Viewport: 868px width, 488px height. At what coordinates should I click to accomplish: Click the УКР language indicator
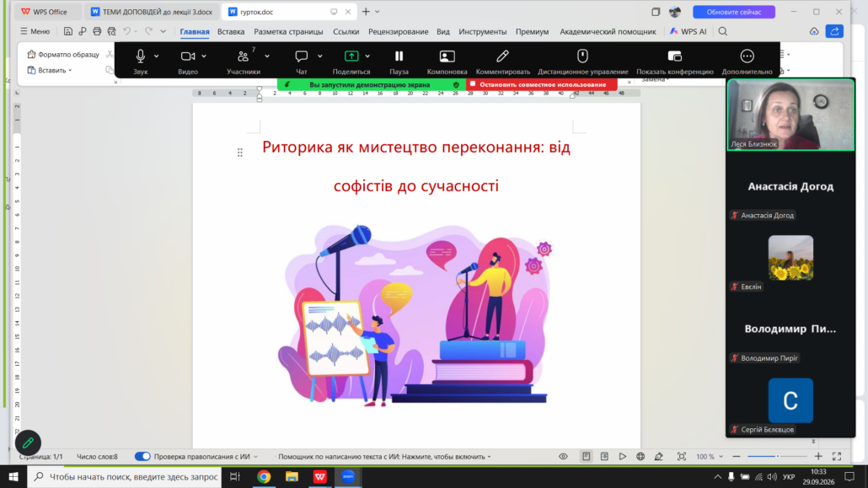tap(788, 476)
